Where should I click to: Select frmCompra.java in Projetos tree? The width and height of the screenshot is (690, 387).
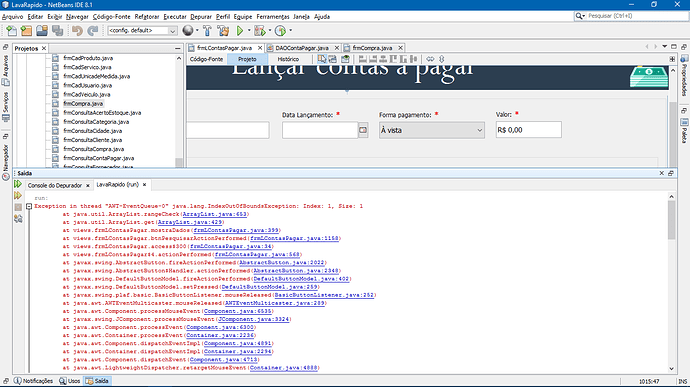pyautogui.click(x=83, y=103)
